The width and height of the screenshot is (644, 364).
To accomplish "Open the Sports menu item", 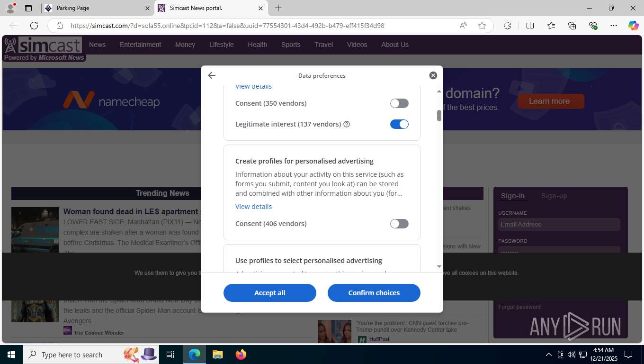I will tap(291, 45).
